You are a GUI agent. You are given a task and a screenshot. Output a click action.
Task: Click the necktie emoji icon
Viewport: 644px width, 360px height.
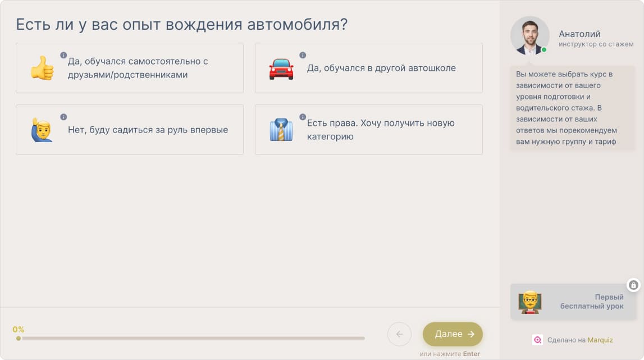[281, 130]
